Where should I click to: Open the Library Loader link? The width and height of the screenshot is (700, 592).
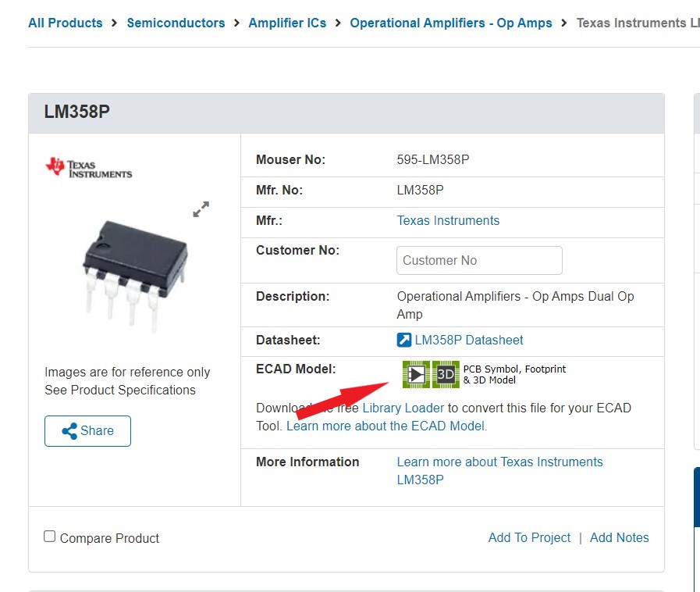pyautogui.click(x=403, y=408)
